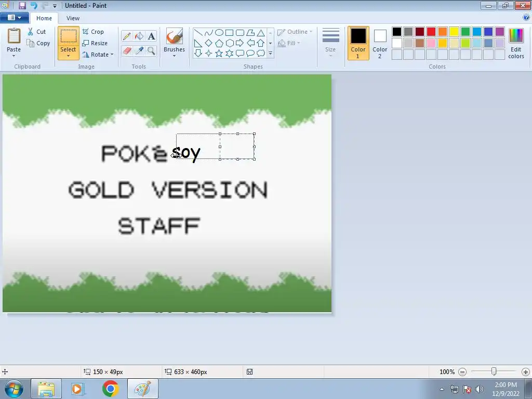Image resolution: width=532 pixels, height=399 pixels.
Task: Pick the Hexagon shape
Action: (229, 43)
